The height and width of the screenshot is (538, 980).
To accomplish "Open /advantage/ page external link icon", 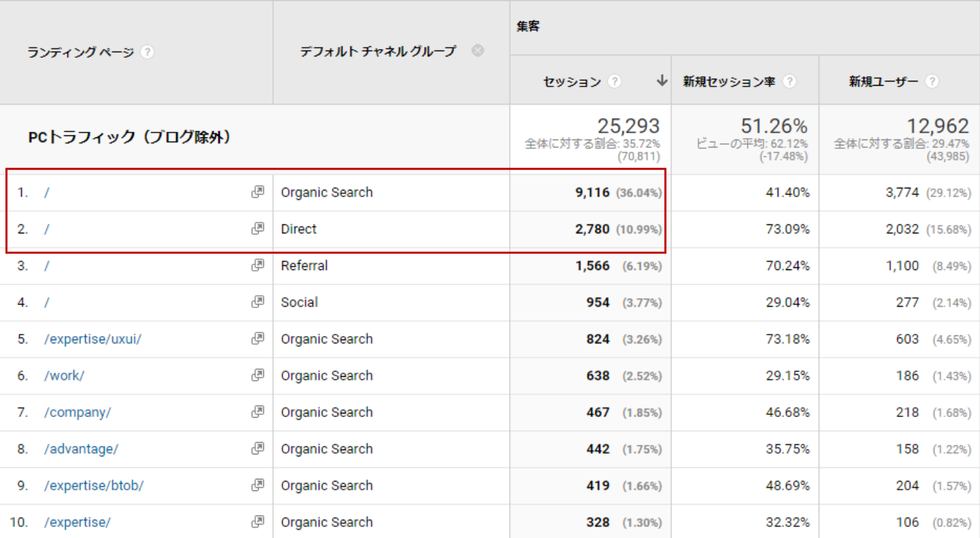I will (x=257, y=449).
